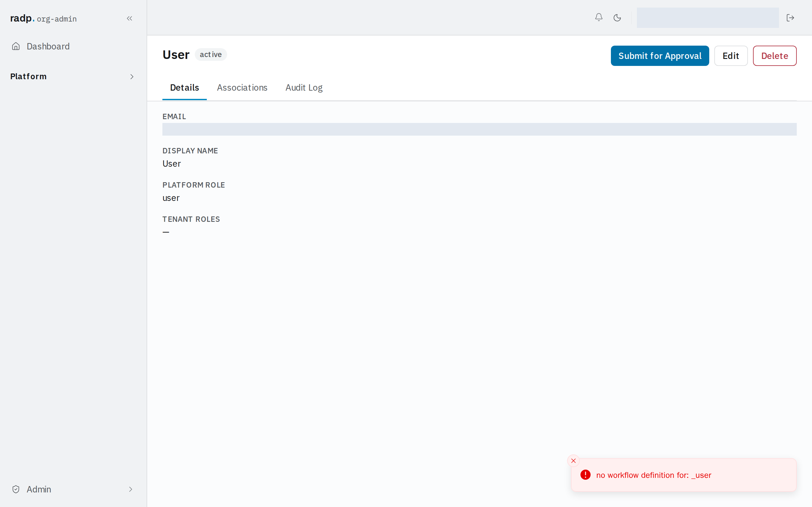Select the Details tab
Screen dimensions: 812x507
tap(184, 87)
